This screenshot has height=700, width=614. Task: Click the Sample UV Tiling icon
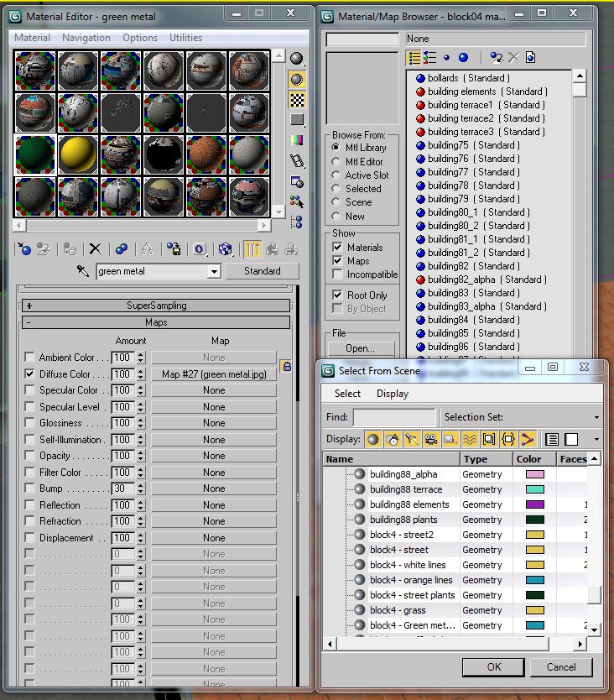tap(297, 120)
